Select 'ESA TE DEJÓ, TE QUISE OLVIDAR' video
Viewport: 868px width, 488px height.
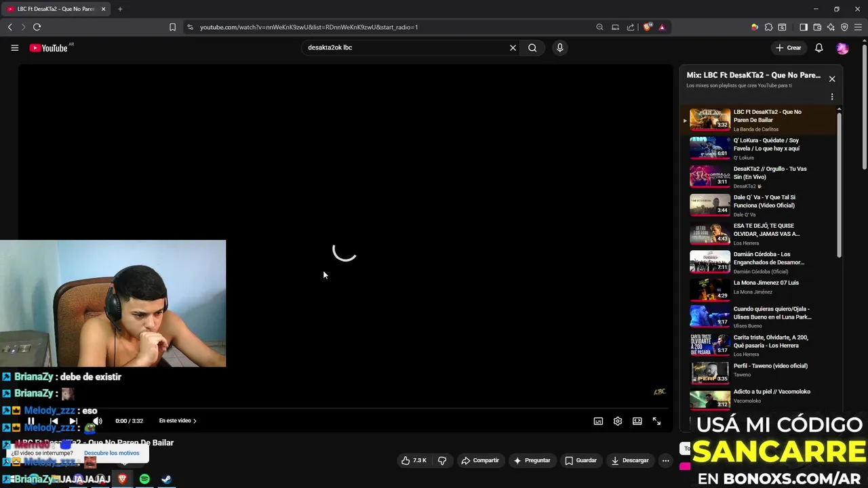[x=759, y=234]
